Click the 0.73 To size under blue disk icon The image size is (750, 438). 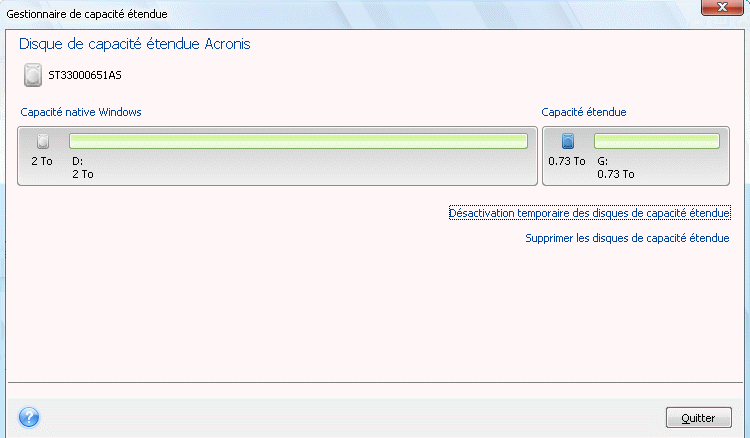(x=567, y=162)
